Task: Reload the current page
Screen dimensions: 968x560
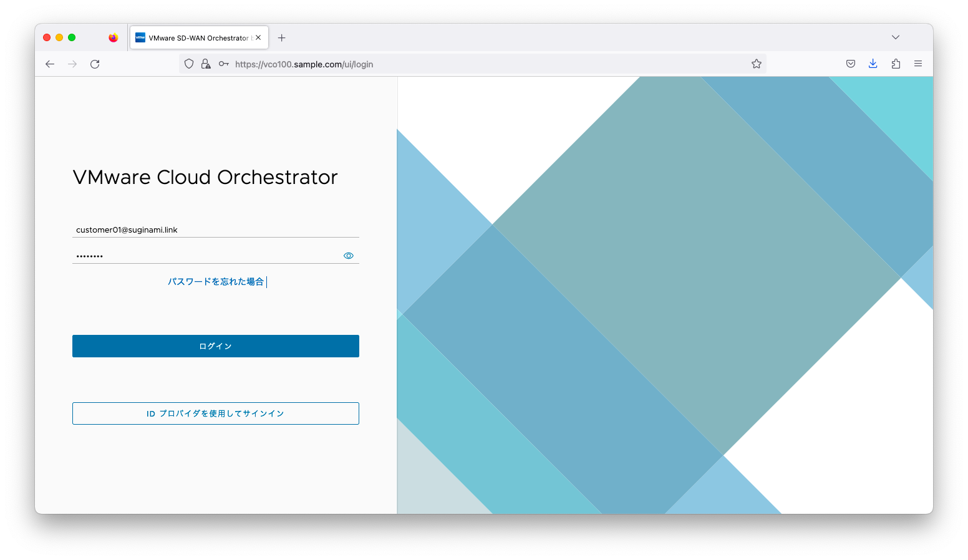Action: coord(95,64)
